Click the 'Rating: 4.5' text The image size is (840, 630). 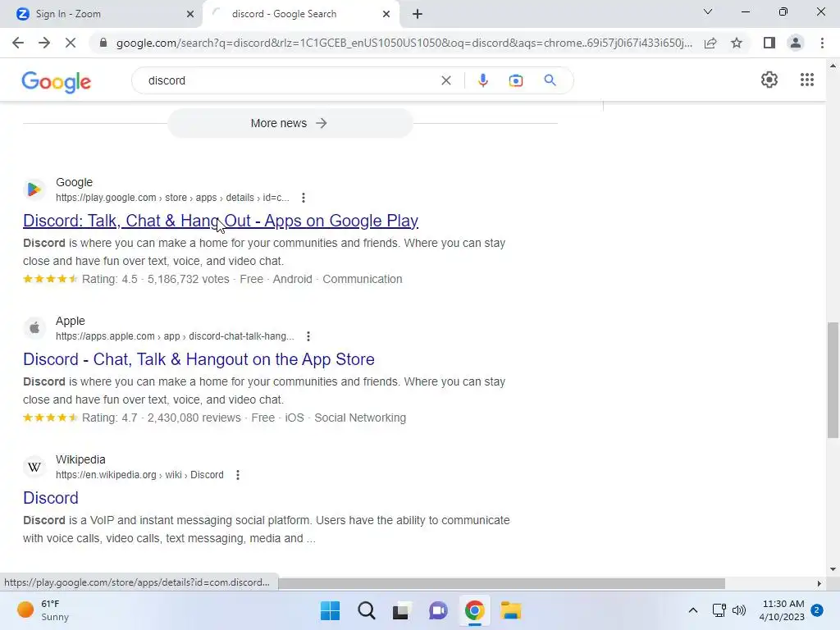click(109, 280)
